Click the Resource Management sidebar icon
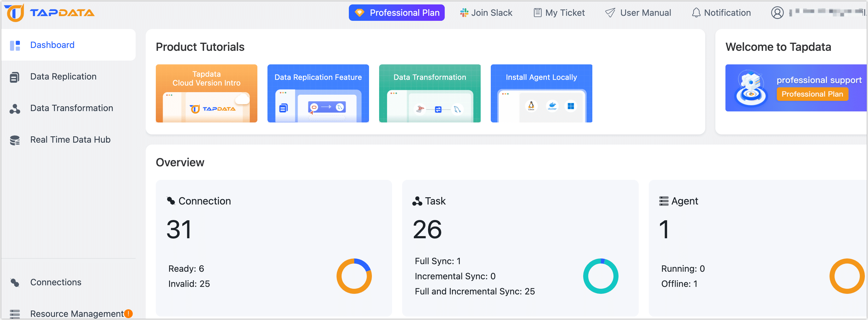The width and height of the screenshot is (868, 320). pos(15,314)
